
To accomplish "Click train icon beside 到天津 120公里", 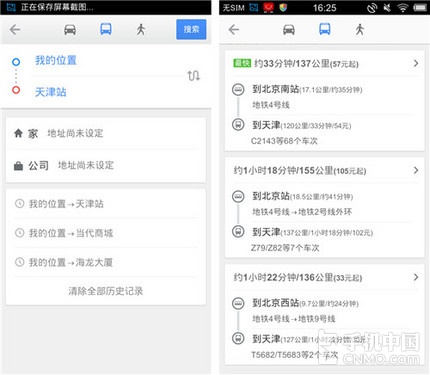I will tap(238, 125).
